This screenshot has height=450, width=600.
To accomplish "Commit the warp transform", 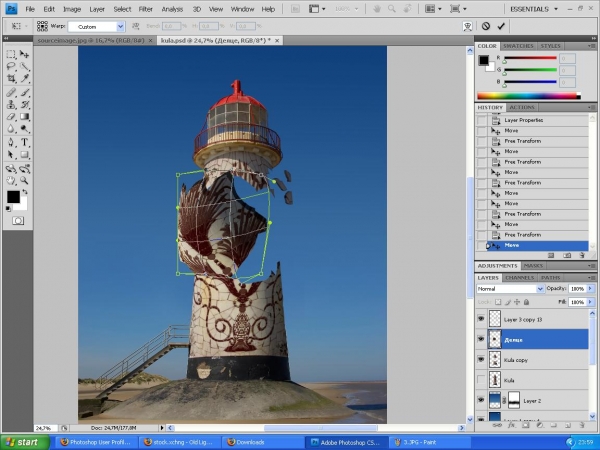I will pos(501,26).
